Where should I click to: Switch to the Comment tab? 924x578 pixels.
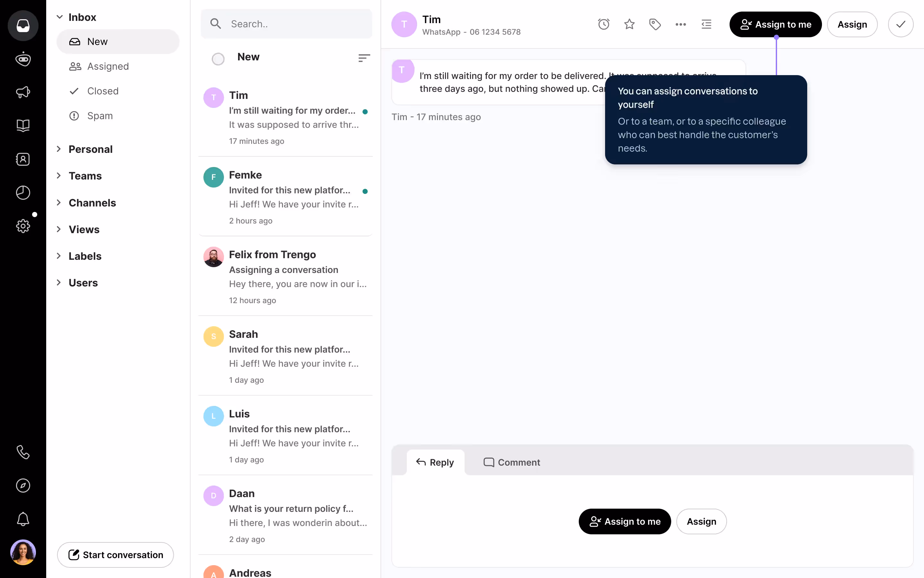[512, 462]
